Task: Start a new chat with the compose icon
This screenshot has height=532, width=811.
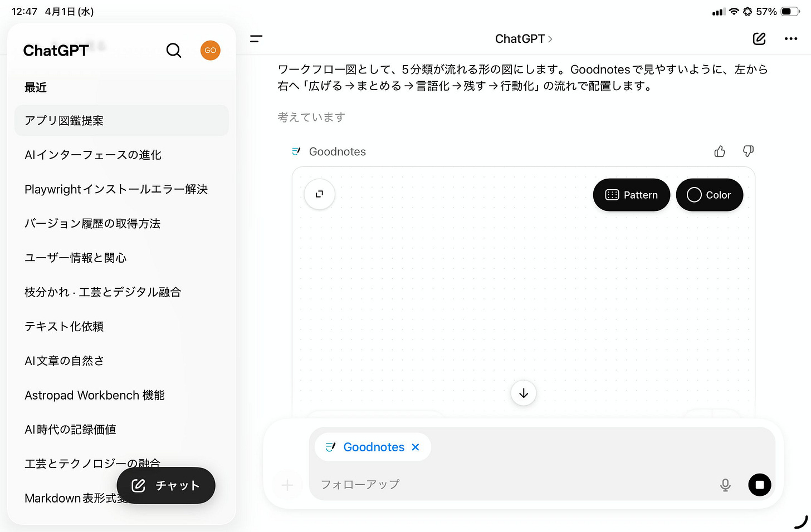Action: pyautogui.click(x=759, y=38)
